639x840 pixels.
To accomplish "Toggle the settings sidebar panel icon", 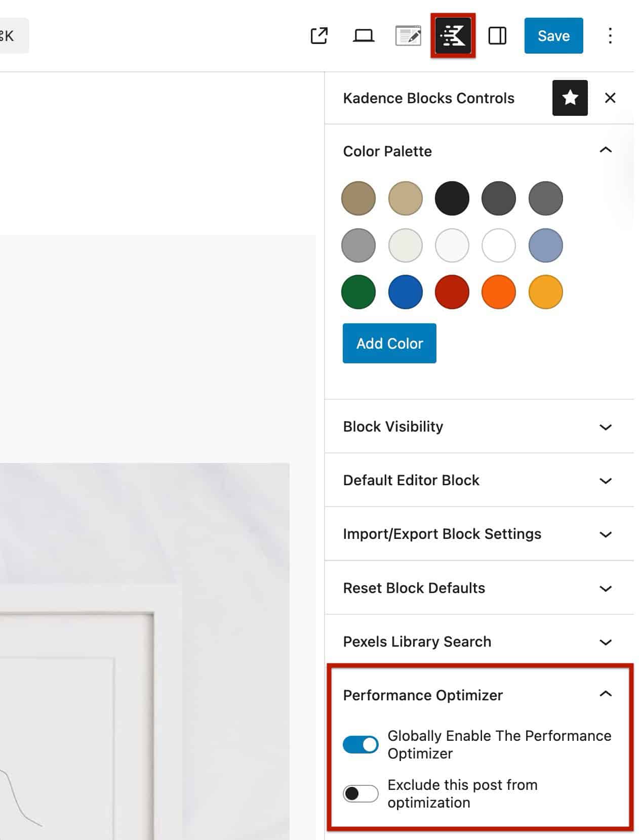I will pyautogui.click(x=497, y=35).
